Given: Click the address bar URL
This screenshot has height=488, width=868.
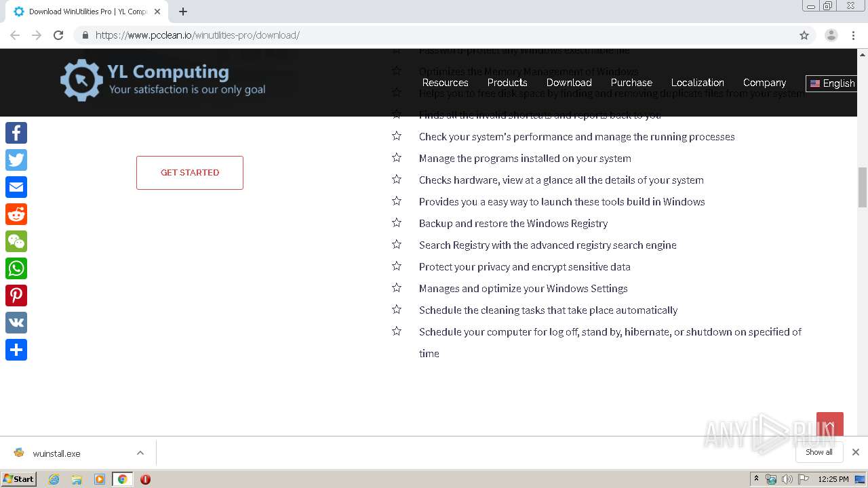Looking at the screenshot, I should (x=197, y=35).
